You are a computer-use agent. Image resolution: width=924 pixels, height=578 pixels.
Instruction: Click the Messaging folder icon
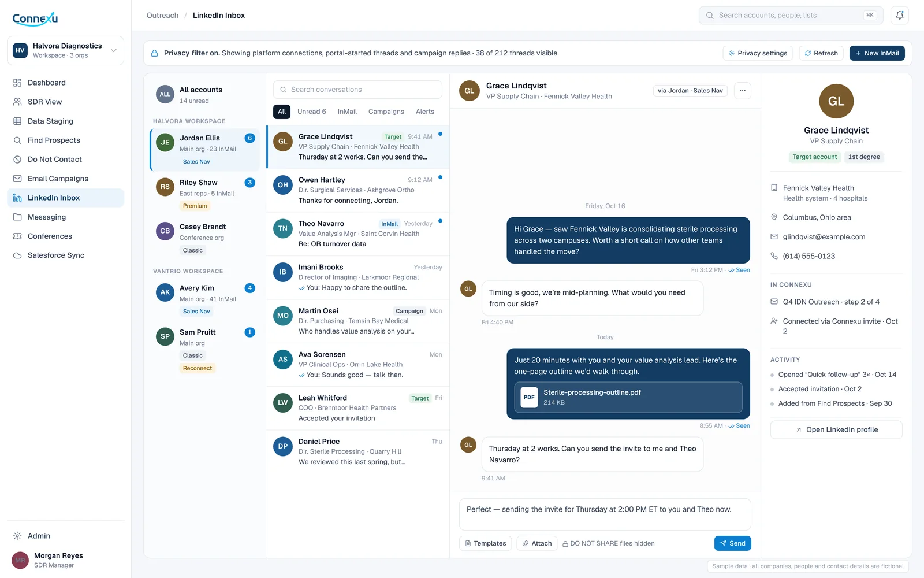tap(17, 217)
